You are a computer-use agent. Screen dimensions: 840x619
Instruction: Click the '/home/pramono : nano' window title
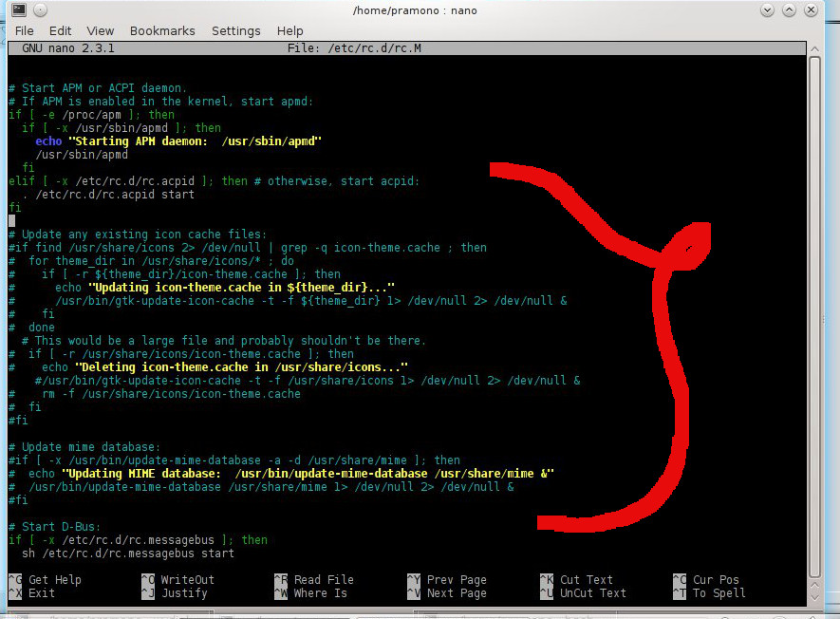coord(415,10)
